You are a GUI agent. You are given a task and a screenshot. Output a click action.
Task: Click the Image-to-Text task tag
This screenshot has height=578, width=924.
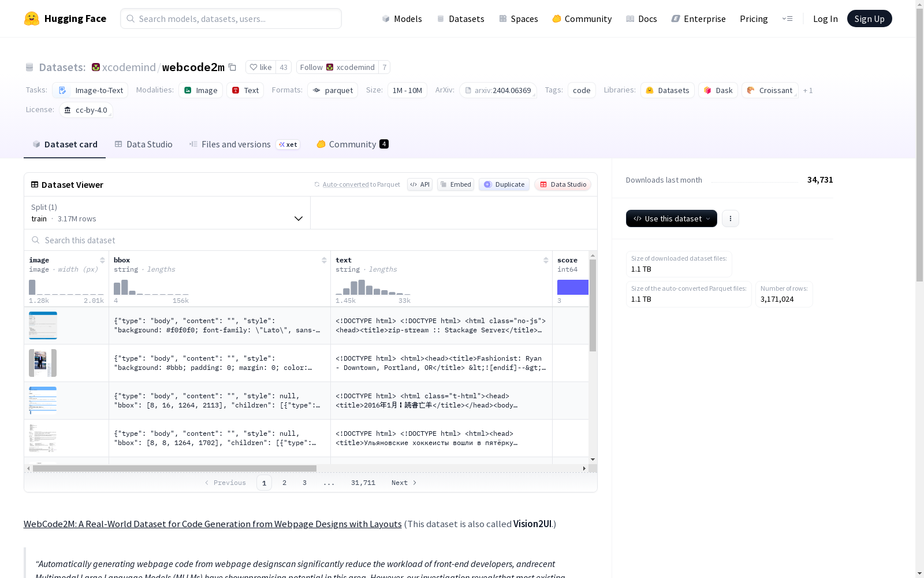[90, 90]
